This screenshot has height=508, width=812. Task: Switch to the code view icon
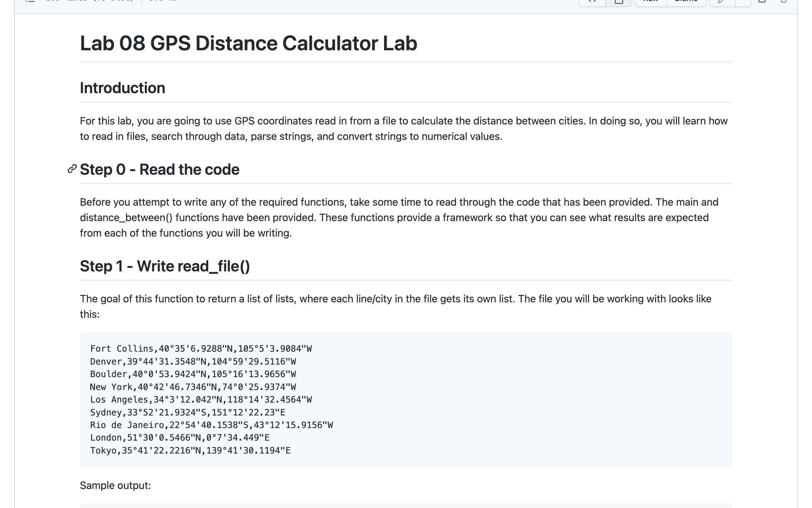click(x=592, y=1)
